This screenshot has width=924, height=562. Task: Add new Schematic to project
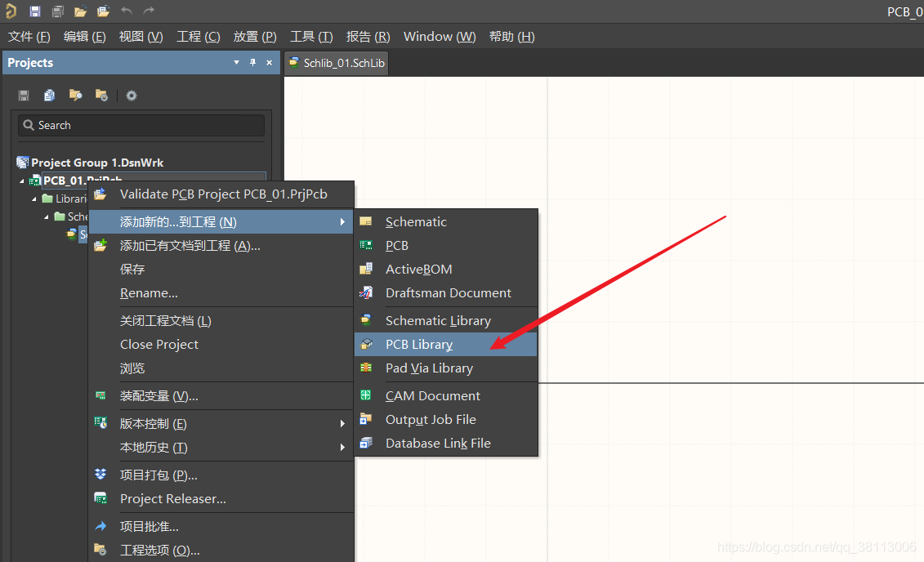446,222
